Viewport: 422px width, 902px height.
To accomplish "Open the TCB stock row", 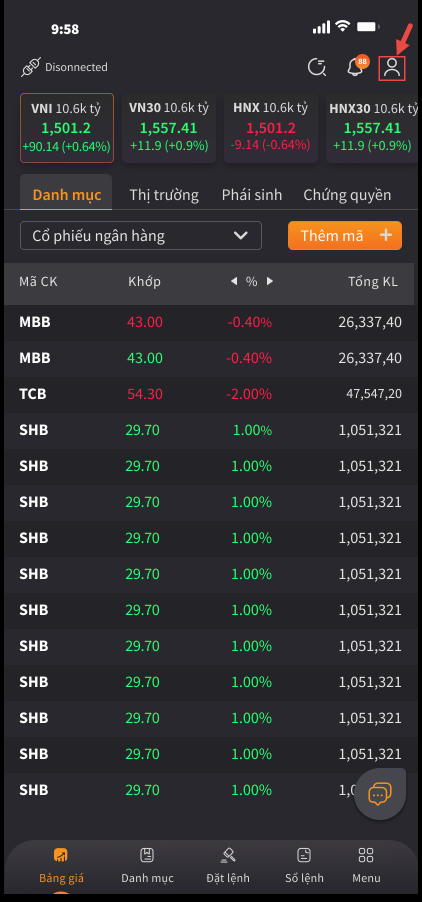I will (x=209, y=394).
